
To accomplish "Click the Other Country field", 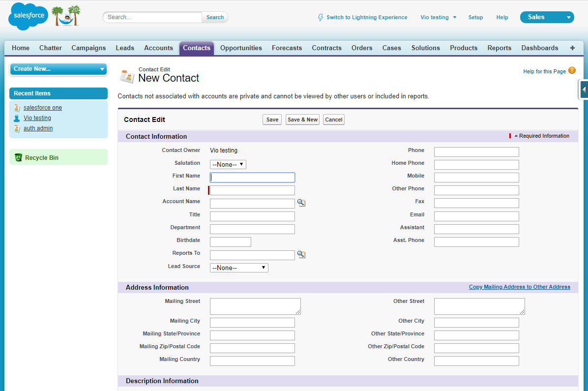I will [x=476, y=361].
